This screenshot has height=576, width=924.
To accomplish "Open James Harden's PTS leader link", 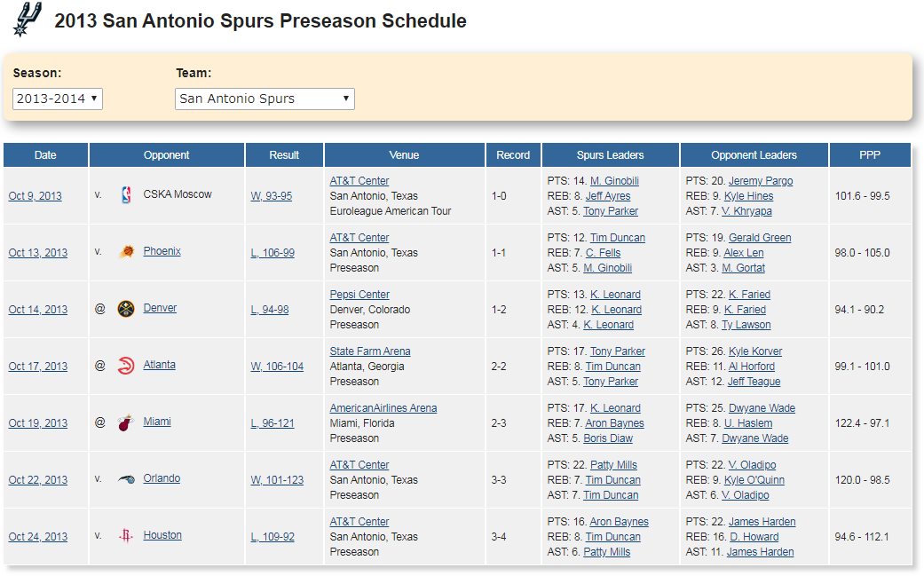I will 762,522.
